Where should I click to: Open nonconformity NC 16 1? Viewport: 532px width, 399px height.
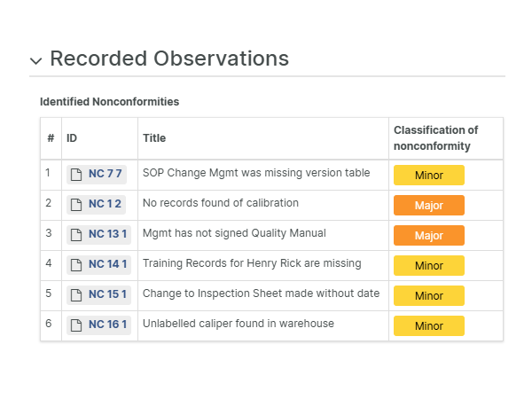point(108,325)
